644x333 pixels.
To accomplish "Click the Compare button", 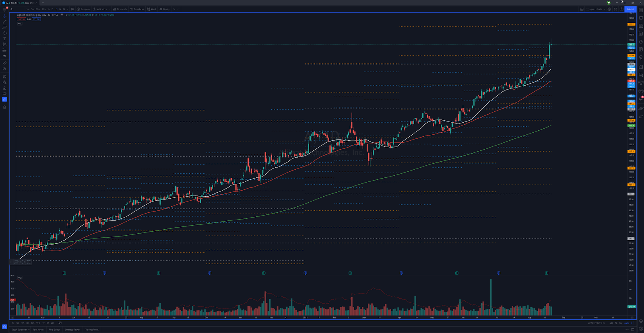I will (x=83, y=9).
